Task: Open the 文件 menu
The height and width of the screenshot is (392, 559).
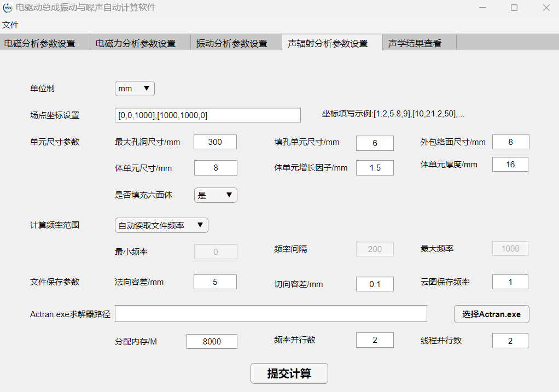Action: [10, 25]
